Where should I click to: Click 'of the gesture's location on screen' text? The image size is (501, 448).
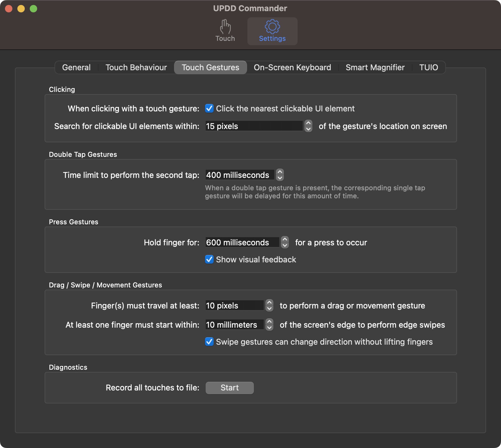[383, 126]
